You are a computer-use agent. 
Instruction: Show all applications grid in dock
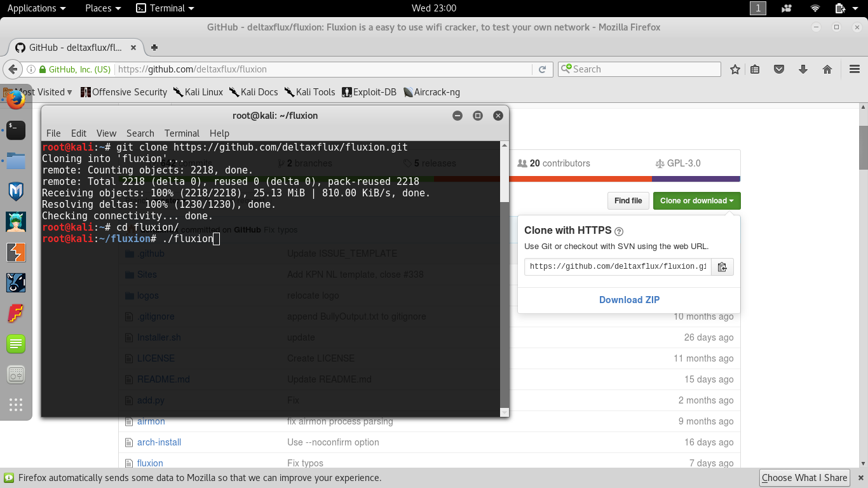pos(16,405)
